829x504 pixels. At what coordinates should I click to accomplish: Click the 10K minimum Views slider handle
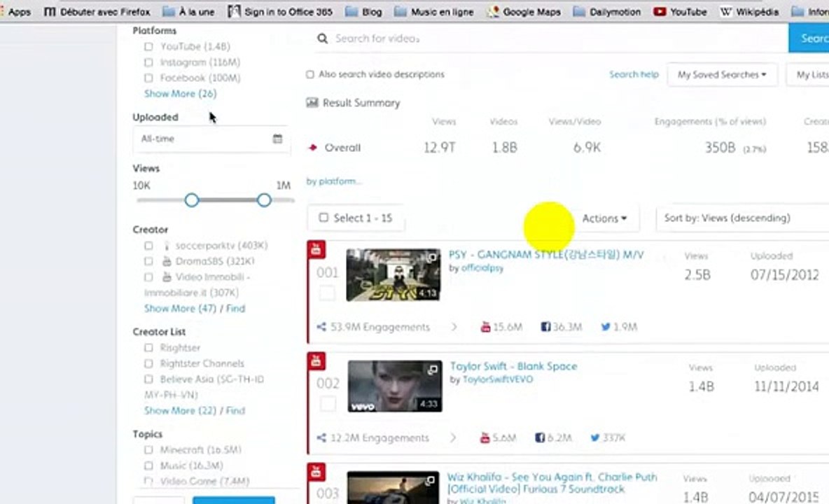191,200
